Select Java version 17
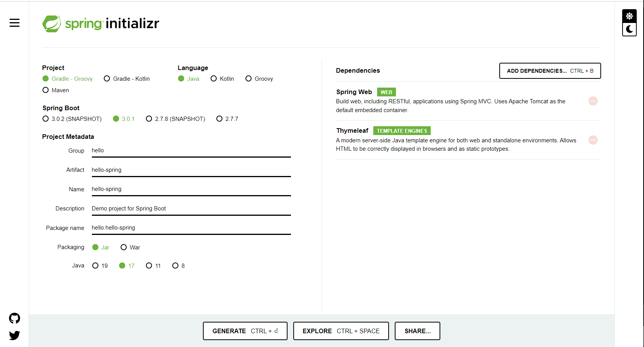The width and height of the screenshot is (644, 347). (x=127, y=266)
